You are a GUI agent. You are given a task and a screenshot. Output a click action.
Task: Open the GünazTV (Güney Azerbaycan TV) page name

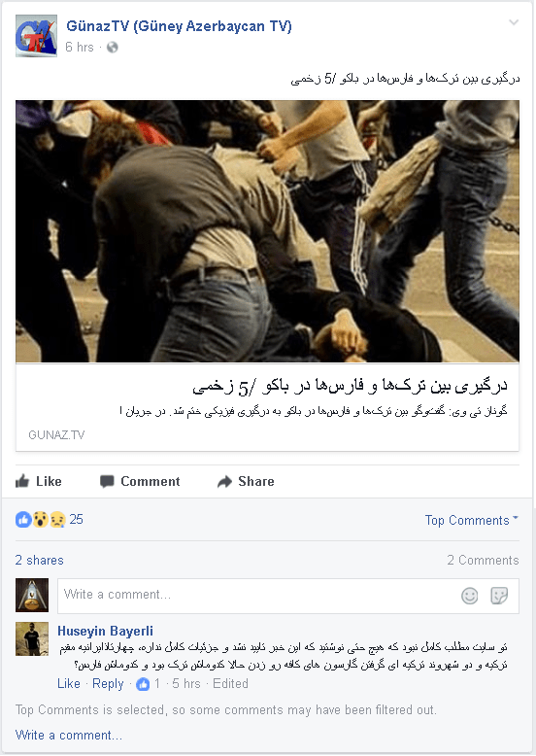[179, 26]
